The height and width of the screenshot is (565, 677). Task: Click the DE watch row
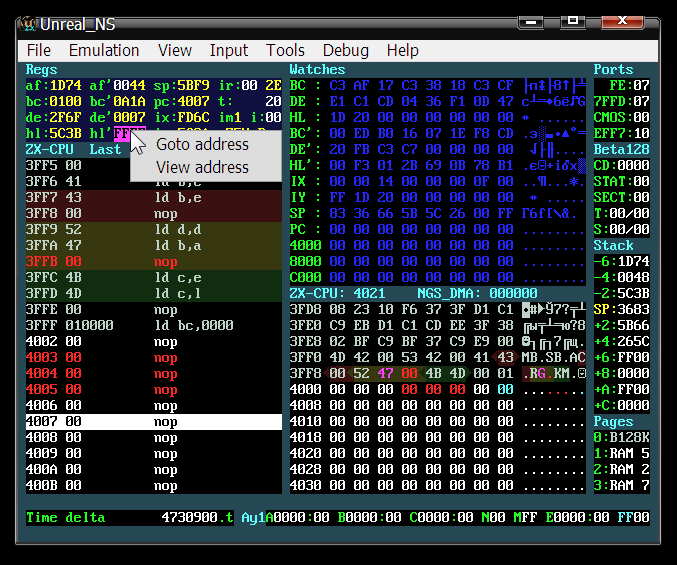coord(437,101)
